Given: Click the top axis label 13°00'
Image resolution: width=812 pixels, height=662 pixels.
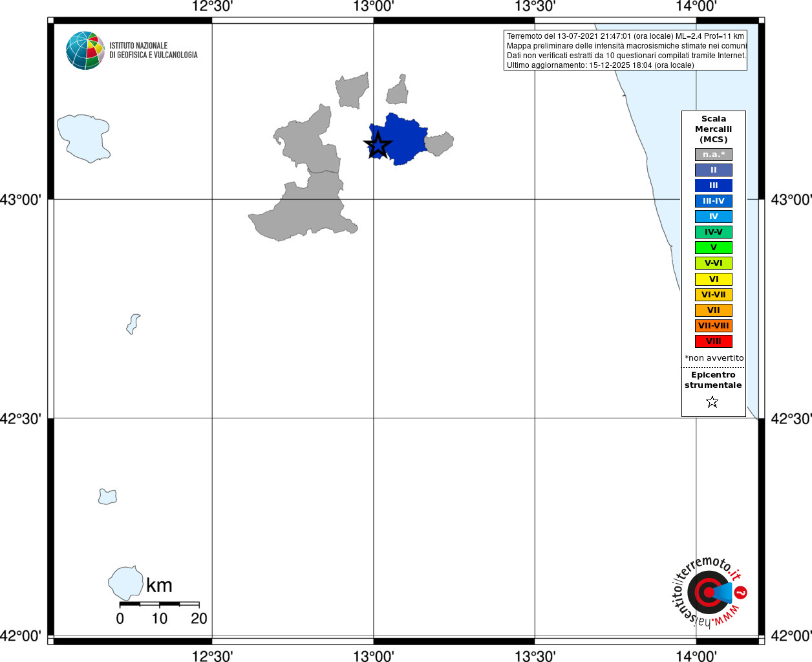Looking at the screenshot, I should 374,6.
